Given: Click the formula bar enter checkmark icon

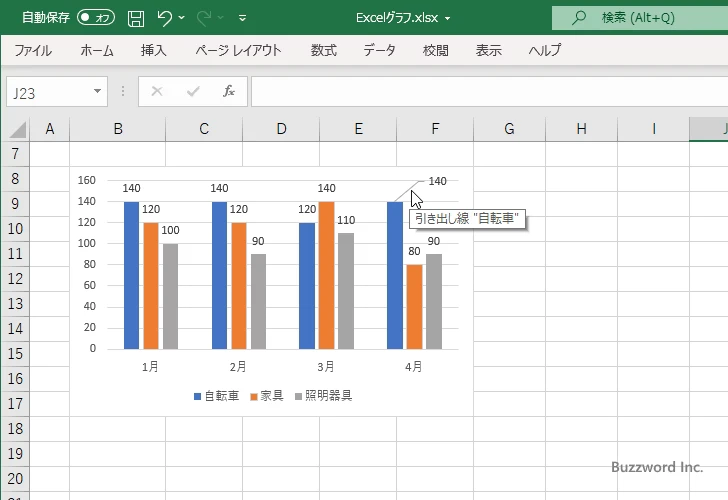Looking at the screenshot, I should (x=192, y=91).
